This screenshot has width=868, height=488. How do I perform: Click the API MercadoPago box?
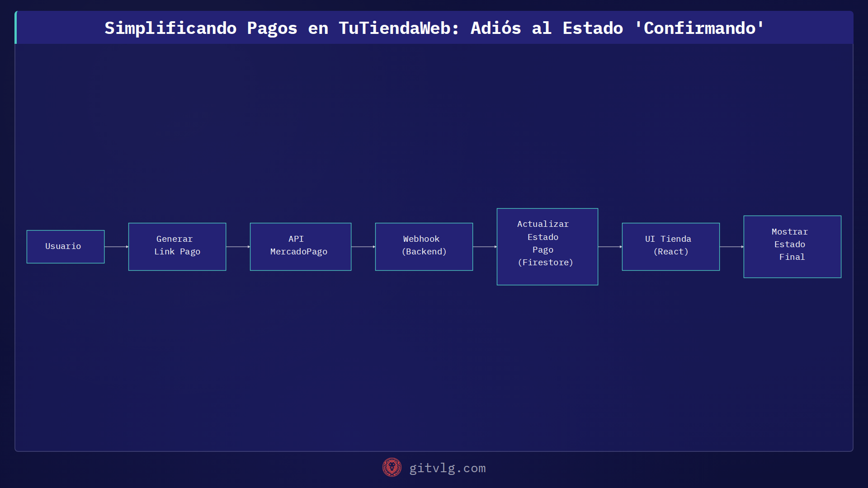tap(301, 247)
